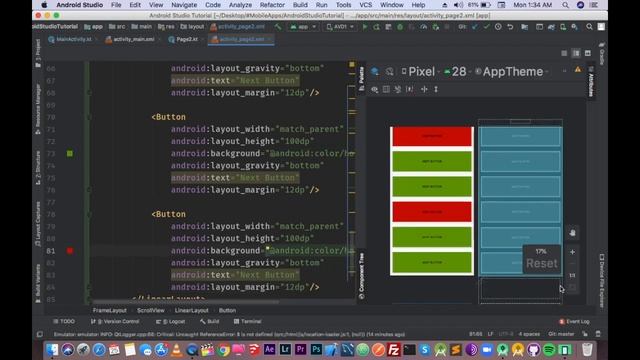Viewport: 640px width, 360px height.
Task: Open the Git: master branch selector
Action: click(561, 334)
